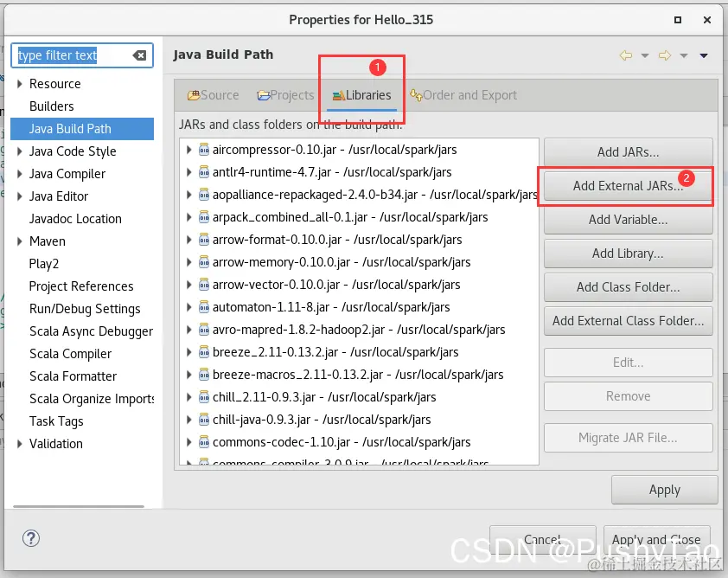This screenshot has width=728, height=578.
Task: Expand the Validation node
Action: pos(20,444)
